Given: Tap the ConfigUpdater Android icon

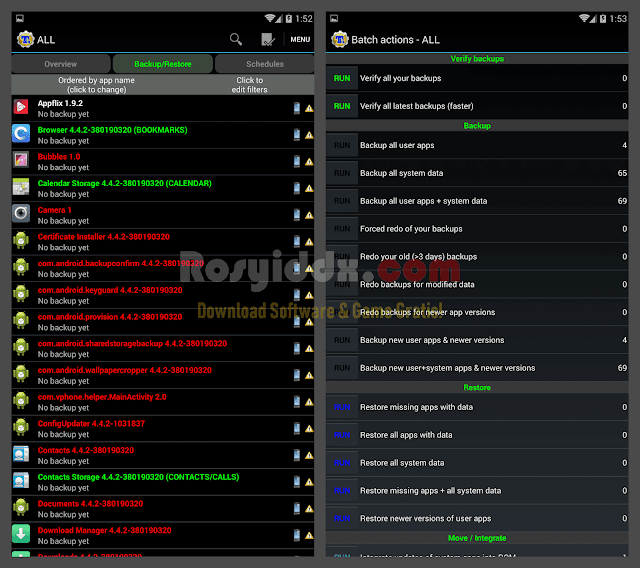Looking at the screenshot, I should coord(21,428).
